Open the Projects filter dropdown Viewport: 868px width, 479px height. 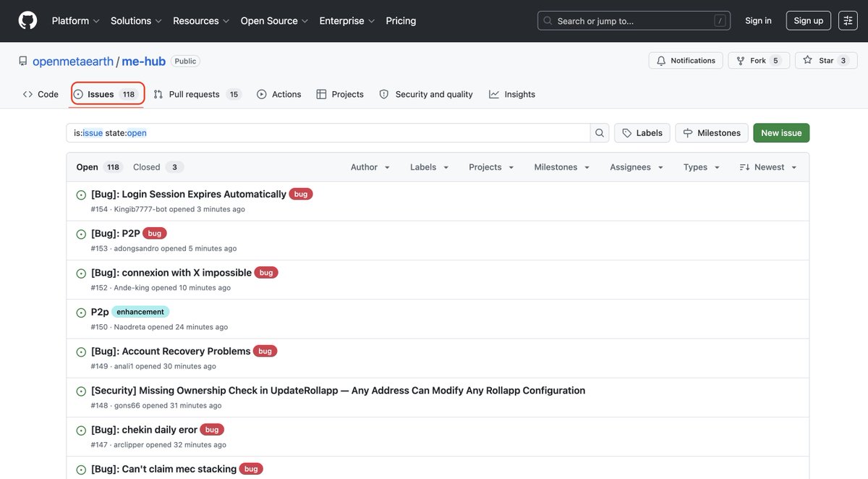[x=492, y=167]
